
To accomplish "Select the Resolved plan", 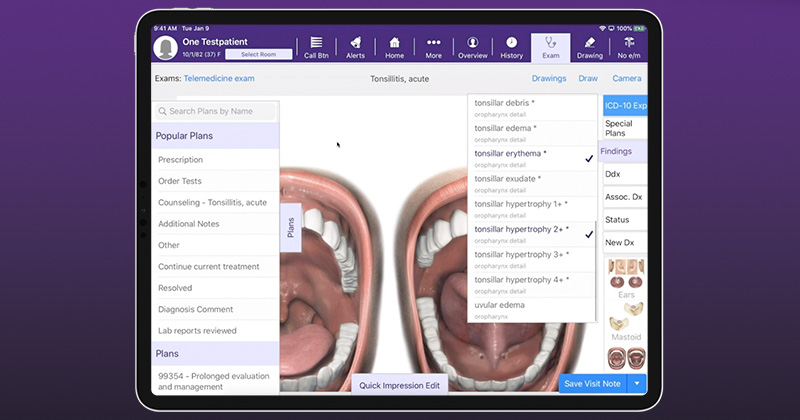I will 215,288.
